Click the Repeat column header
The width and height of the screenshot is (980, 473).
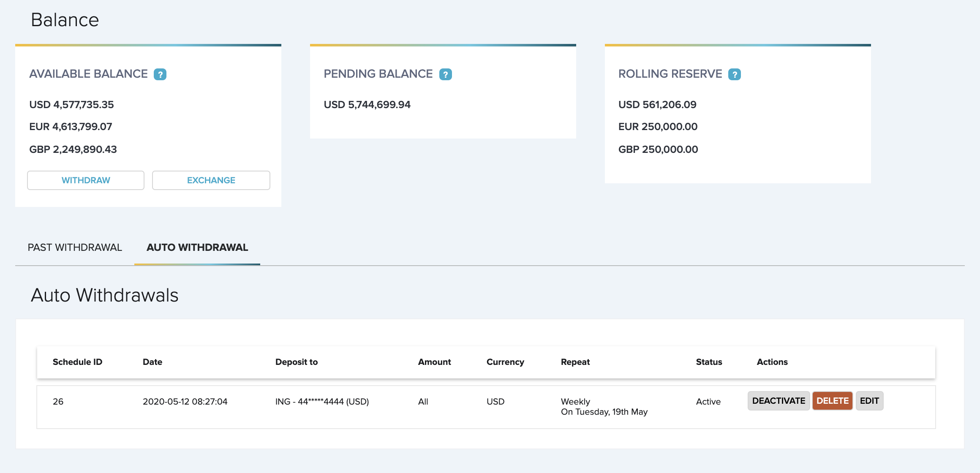point(575,362)
